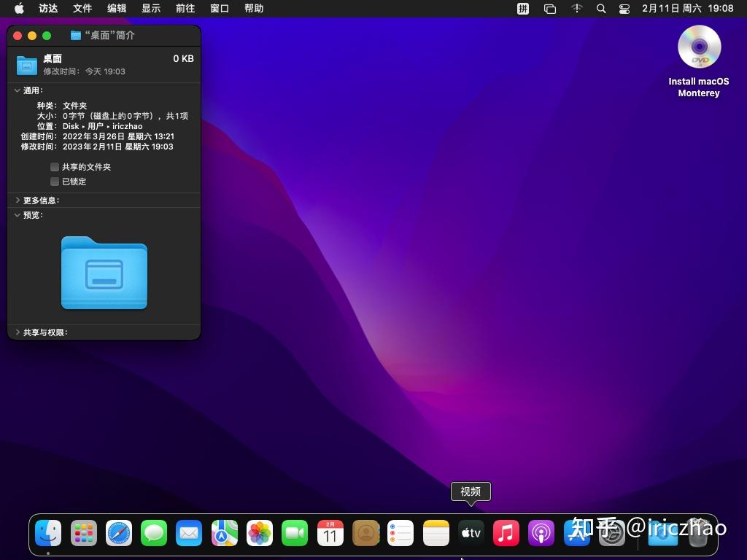Open the 访达 application menu

47,9
